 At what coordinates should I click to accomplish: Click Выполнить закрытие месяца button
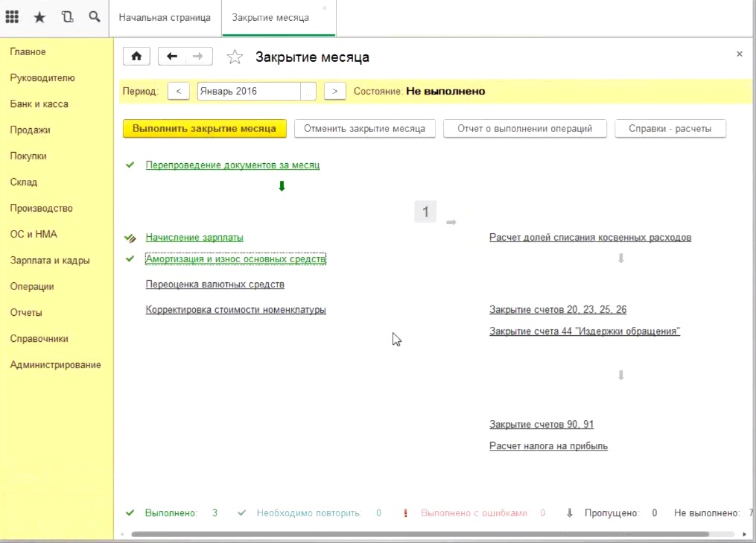pyautogui.click(x=204, y=129)
